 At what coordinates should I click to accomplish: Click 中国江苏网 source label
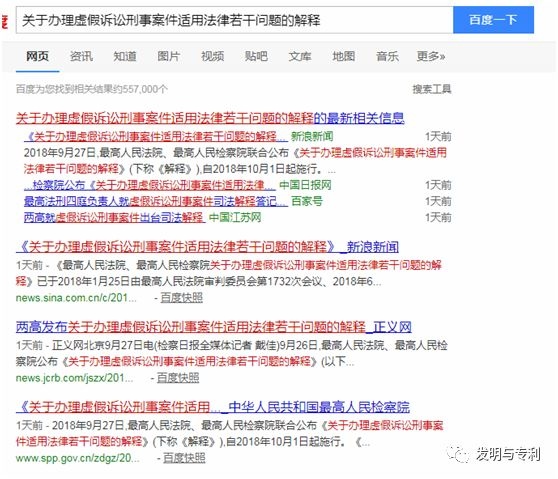click(235, 217)
